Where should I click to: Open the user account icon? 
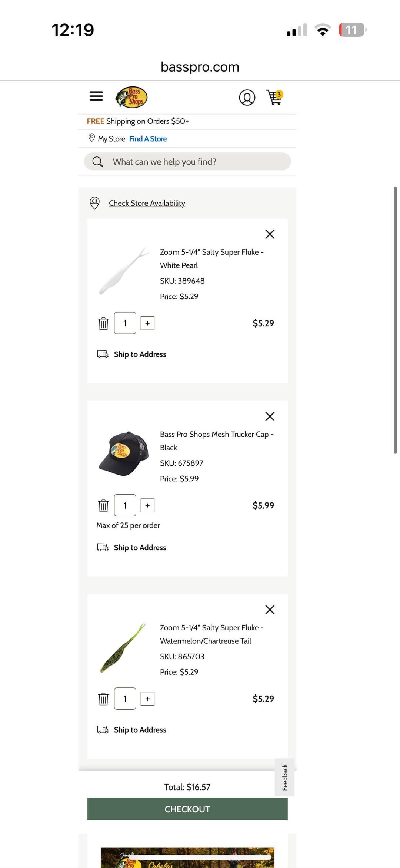(247, 98)
